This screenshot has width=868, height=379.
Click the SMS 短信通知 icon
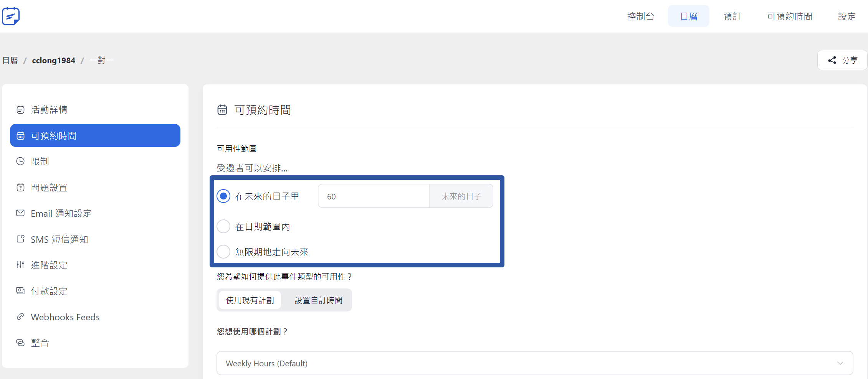20,239
